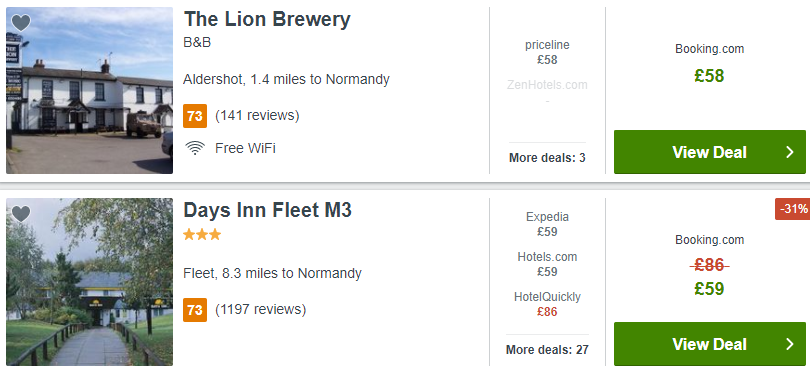Open Days Inn Fleet M3 photo thumbnail
Screen dimensions: 810x370
[89, 282]
